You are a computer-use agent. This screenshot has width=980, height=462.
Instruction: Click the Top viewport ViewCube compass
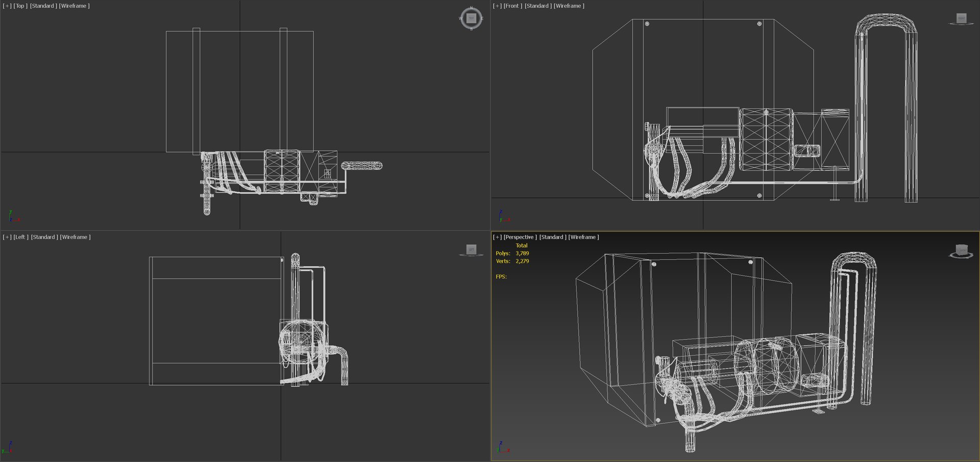(x=471, y=18)
